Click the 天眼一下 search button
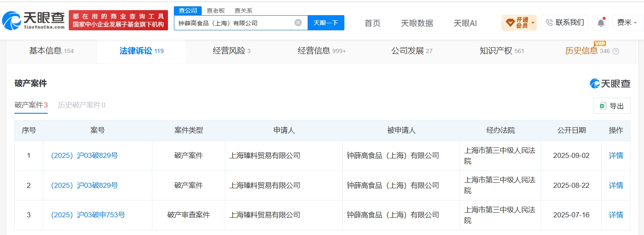Image resolution: width=644 pixels, height=235 pixels. [x=326, y=23]
